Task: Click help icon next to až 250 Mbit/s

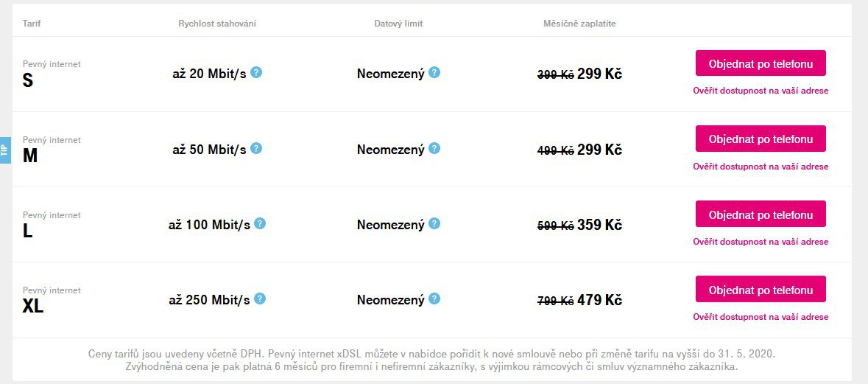Action: pyautogui.click(x=260, y=299)
